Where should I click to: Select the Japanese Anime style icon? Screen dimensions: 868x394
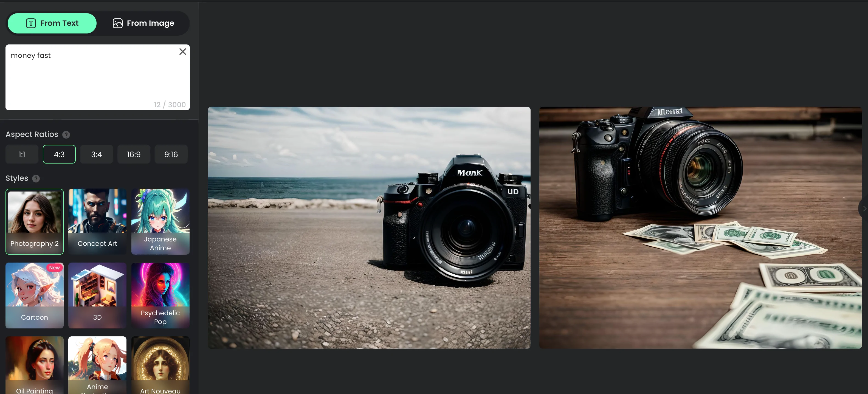160,221
